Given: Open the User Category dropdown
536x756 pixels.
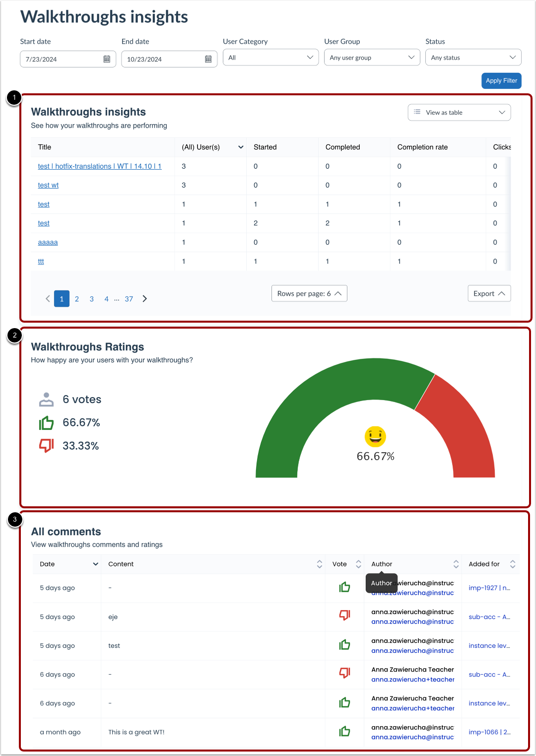Looking at the screenshot, I should click(x=270, y=57).
